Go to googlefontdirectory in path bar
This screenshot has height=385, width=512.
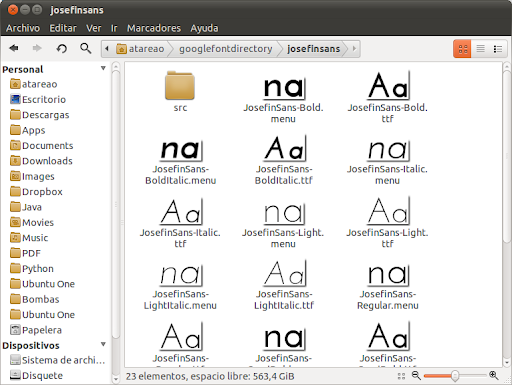pyautogui.click(x=226, y=49)
